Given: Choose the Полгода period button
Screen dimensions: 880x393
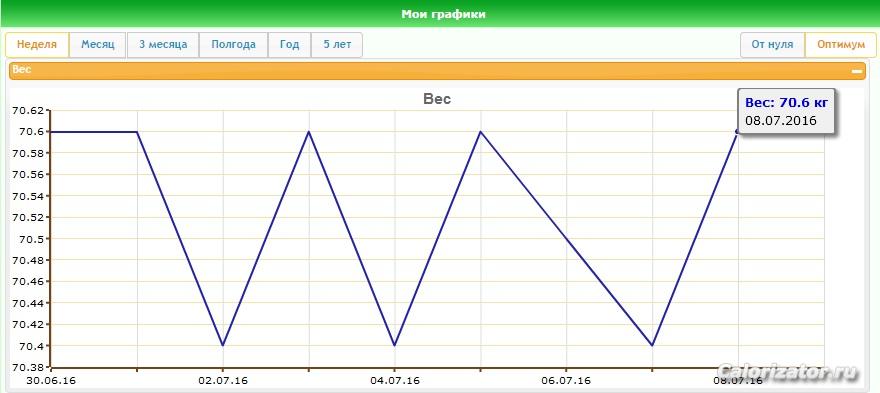Looking at the screenshot, I should 233,45.
